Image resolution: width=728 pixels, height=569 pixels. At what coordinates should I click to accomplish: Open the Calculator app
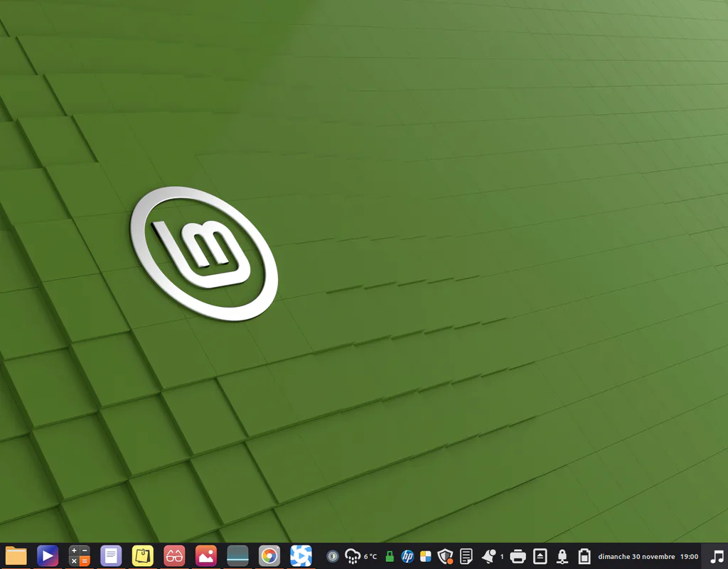point(79,556)
